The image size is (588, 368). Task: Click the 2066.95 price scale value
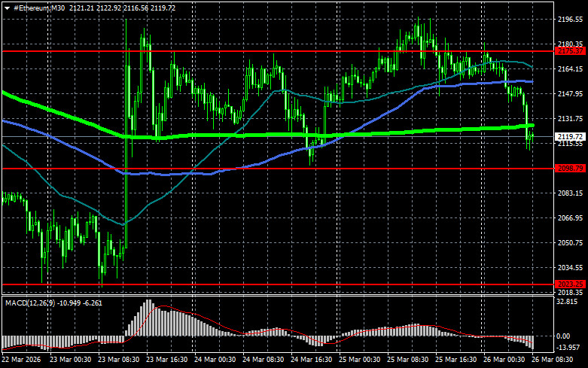(571, 217)
